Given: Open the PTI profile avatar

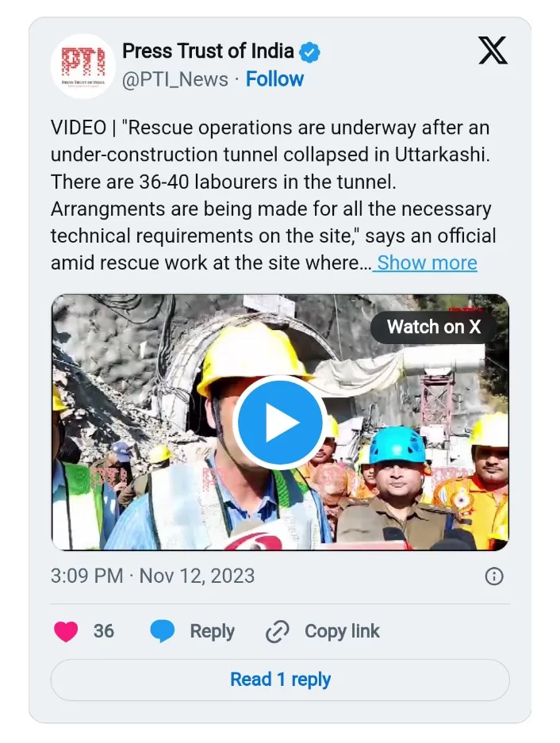Looking at the screenshot, I should coord(83,66).
